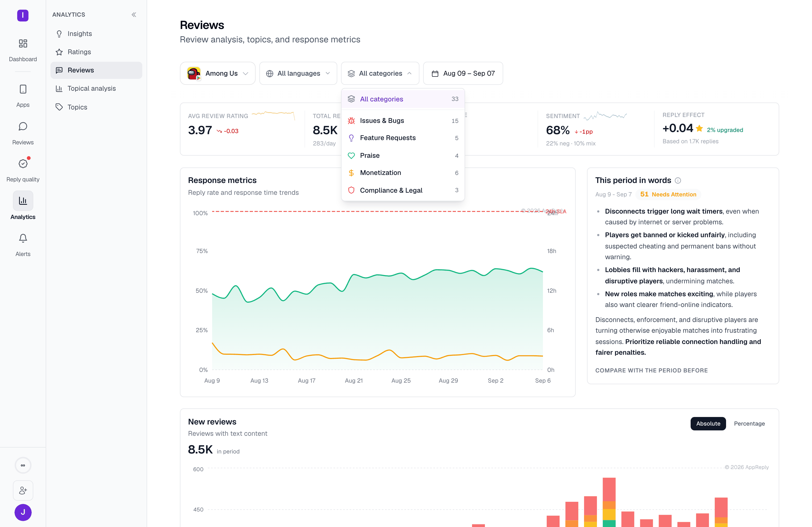Click the bug icon for Issues & Bugs
The width and height of the screenshot is (812, 527).
[351, 121]
